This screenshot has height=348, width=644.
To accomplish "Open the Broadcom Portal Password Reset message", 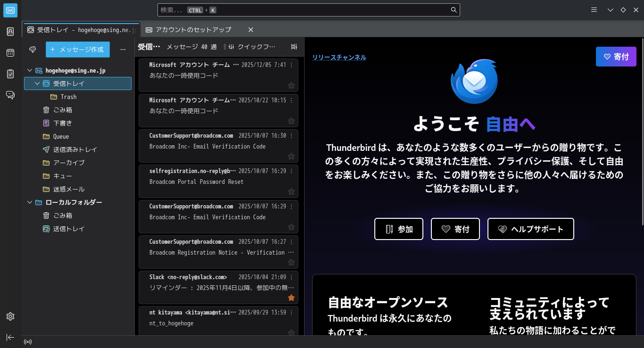I will click(218, 182).
